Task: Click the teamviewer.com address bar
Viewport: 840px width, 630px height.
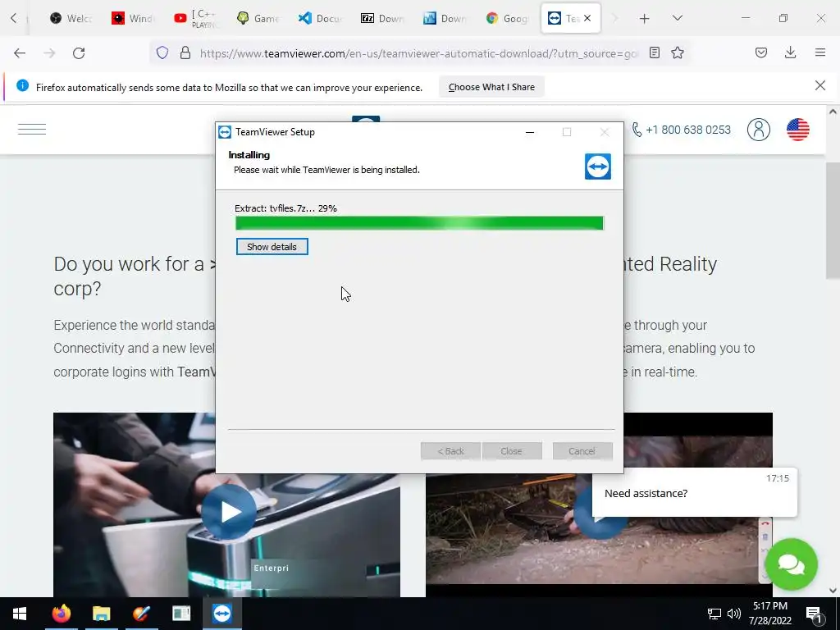Action: pos(419,53)
